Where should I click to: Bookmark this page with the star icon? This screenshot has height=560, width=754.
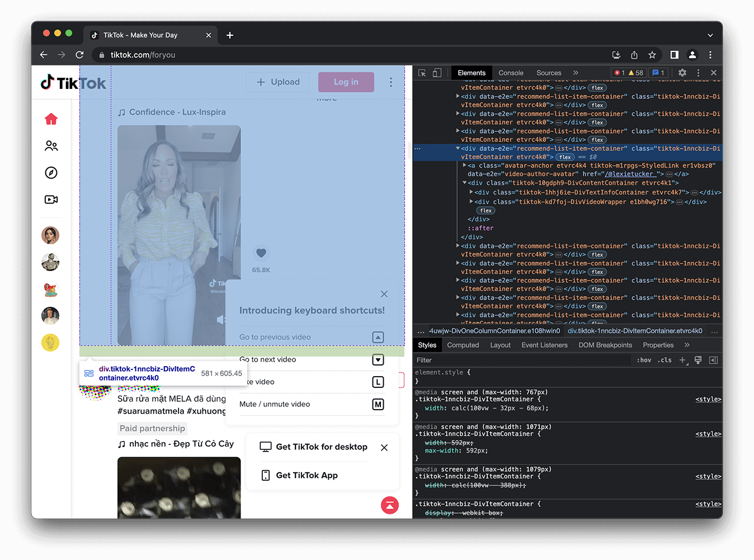pos(652,55)
